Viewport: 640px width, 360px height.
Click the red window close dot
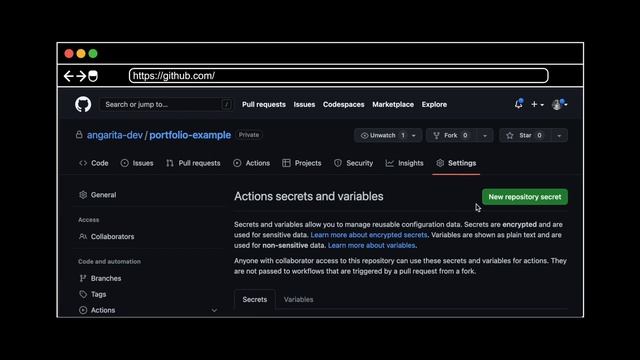[69, 53]
